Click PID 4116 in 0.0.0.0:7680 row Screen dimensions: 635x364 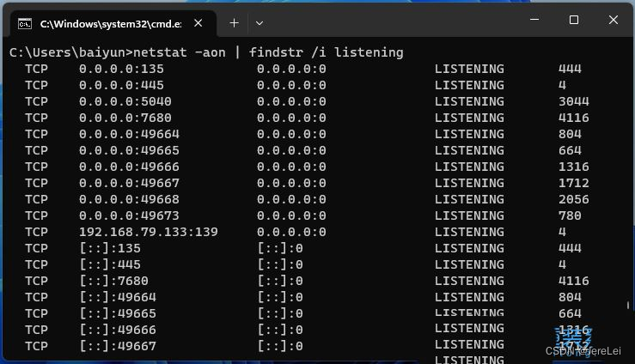click(574, 118)
